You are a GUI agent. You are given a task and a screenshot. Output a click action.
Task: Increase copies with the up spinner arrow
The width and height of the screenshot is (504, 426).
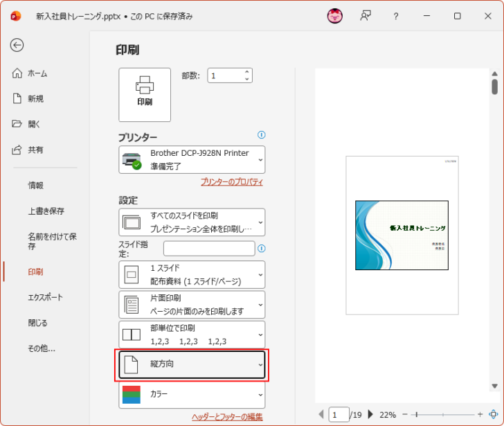point(247,72)
